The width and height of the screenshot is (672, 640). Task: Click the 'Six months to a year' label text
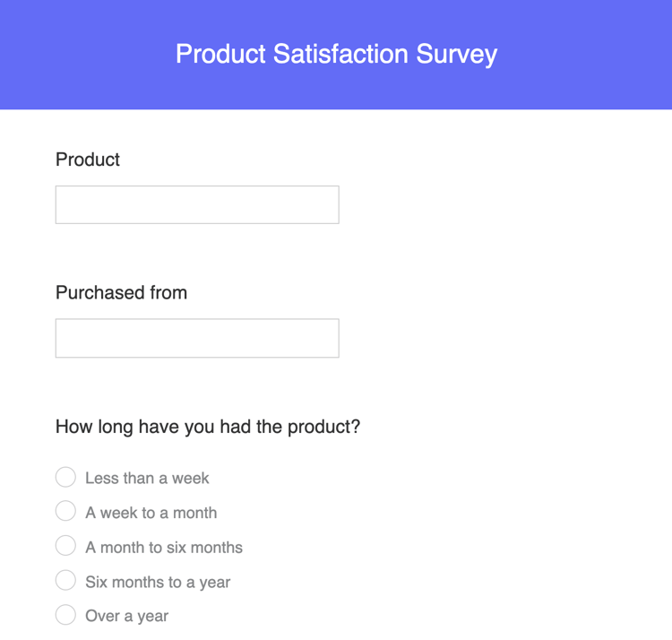point(158,582)
